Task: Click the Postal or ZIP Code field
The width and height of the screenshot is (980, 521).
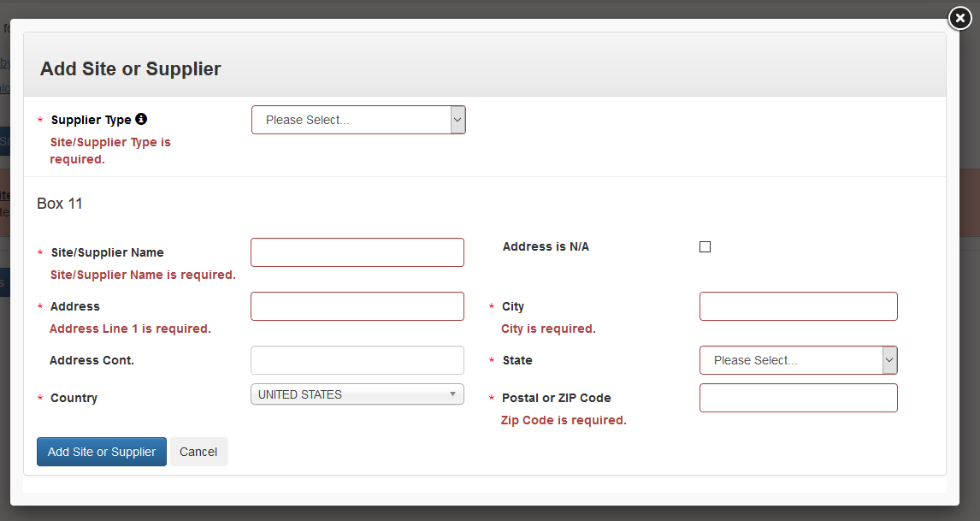Action: pyautogui.click(x=798, y=398)
